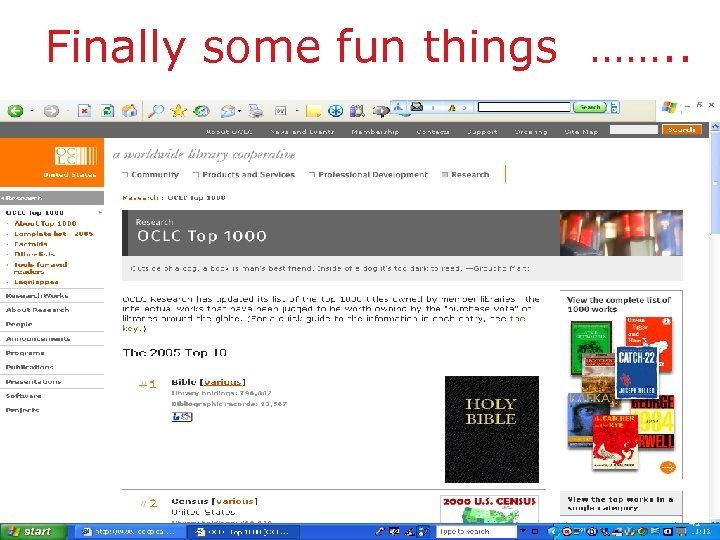The image size is (720, 540).
Task: Open dropdown arrow next to Mail icon
Action: 240,111
